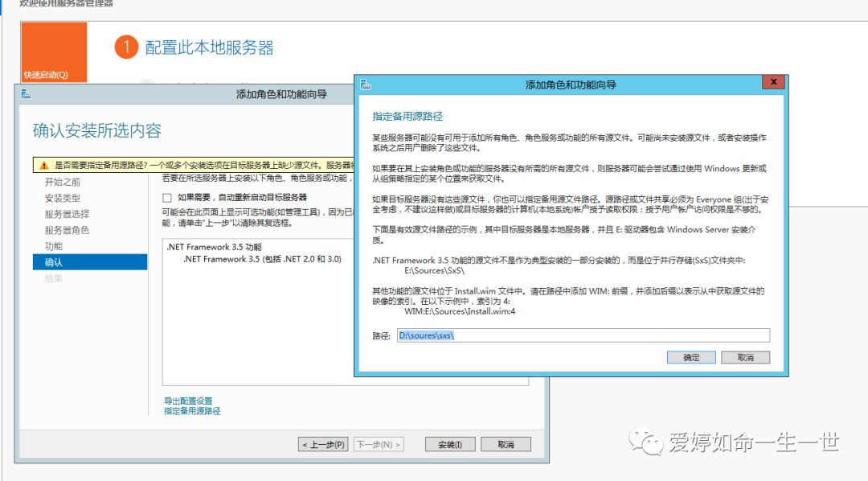This screenshot has height=481, width=868.
Task: Click the 路径 input field
Action: tap(583, 335)
